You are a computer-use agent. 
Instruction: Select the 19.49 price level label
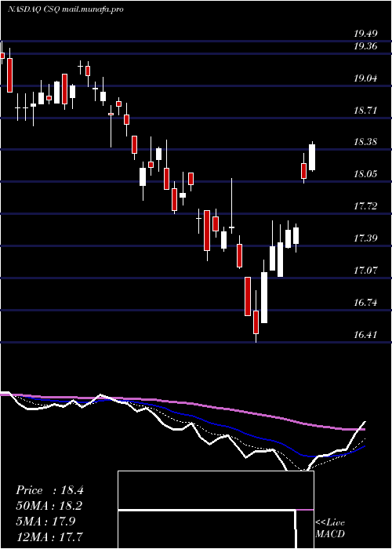click(x=365, y=34)
